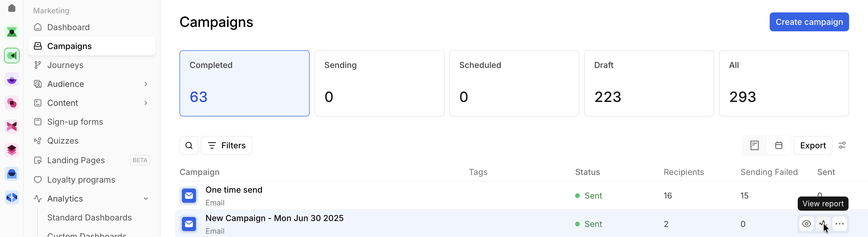Open more options ellipsis for New Campaign
This screenshot has height=237, width=868.
839,224
